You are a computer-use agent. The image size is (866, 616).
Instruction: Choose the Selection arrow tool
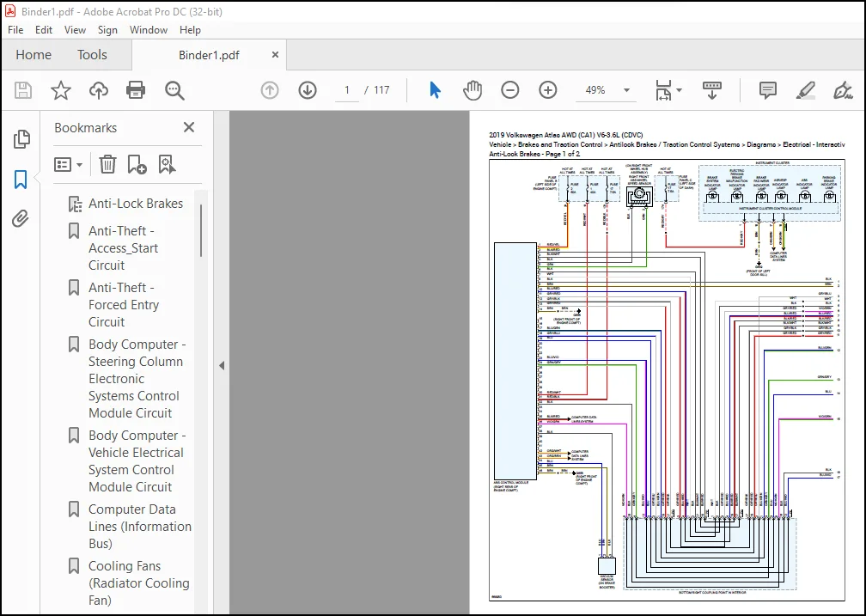(x=436, y=90)
